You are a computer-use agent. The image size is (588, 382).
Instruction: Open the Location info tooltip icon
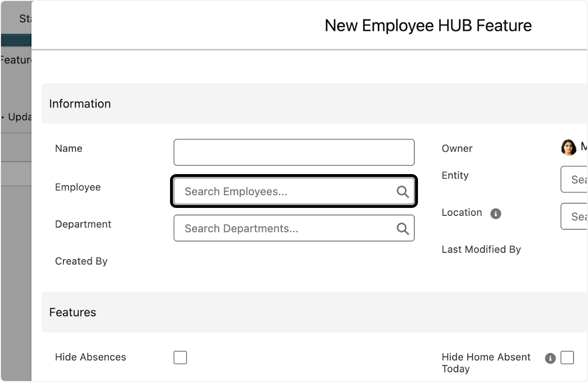[495, 213]
